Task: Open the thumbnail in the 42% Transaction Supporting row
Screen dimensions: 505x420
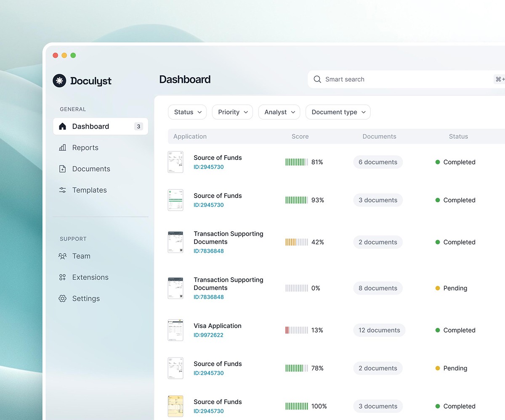Action: 175,242
